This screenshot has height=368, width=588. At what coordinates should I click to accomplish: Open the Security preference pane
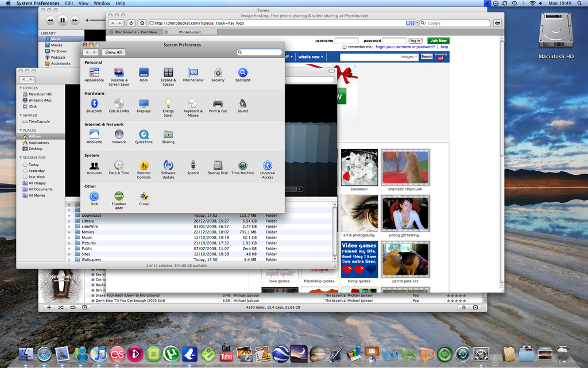218,75
